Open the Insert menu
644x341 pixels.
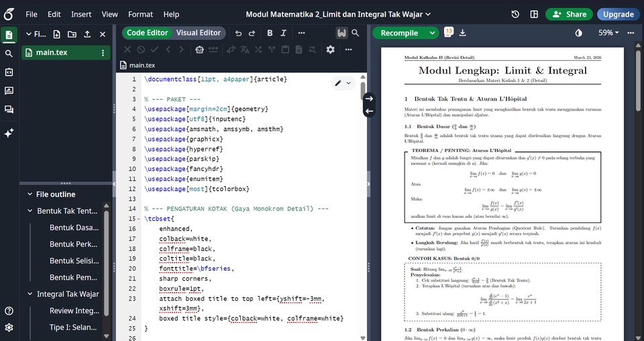point(81,14)
